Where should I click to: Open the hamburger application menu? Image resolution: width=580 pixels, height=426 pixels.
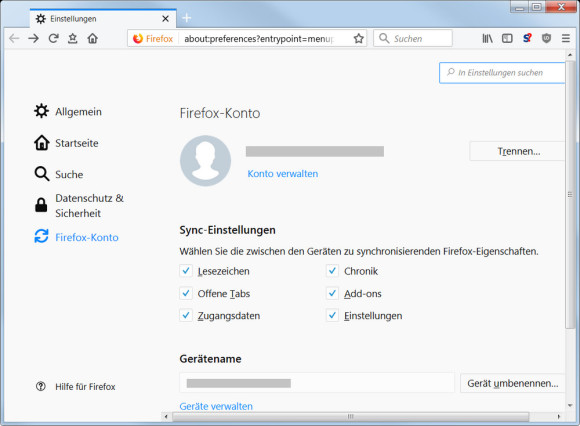(566, 38)
